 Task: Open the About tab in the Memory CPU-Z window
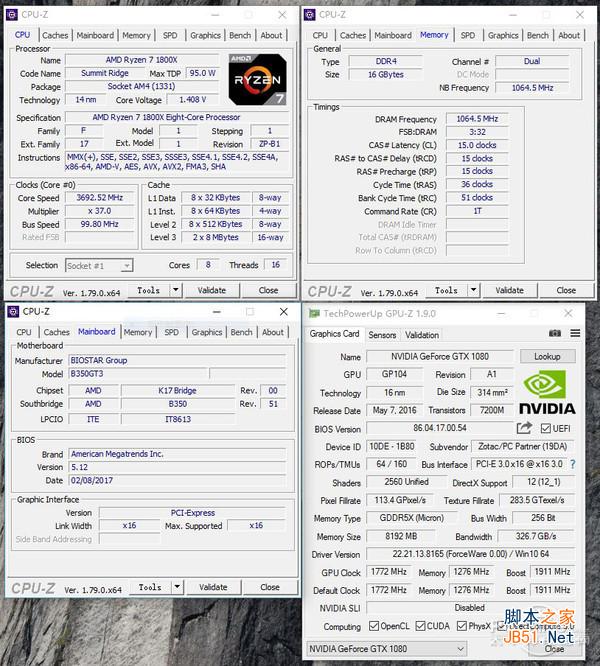pyautogui.click(x=569, y=35)
